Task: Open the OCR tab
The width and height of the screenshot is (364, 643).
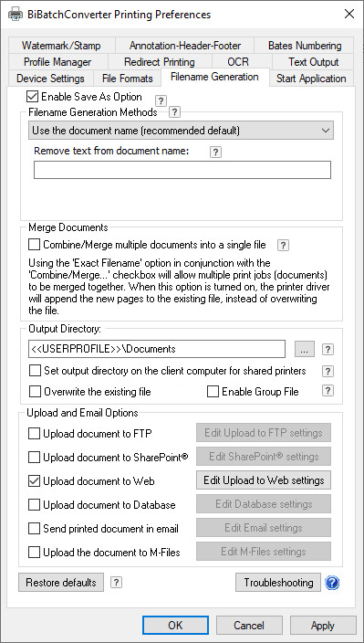Action: (x=238, y=62)
